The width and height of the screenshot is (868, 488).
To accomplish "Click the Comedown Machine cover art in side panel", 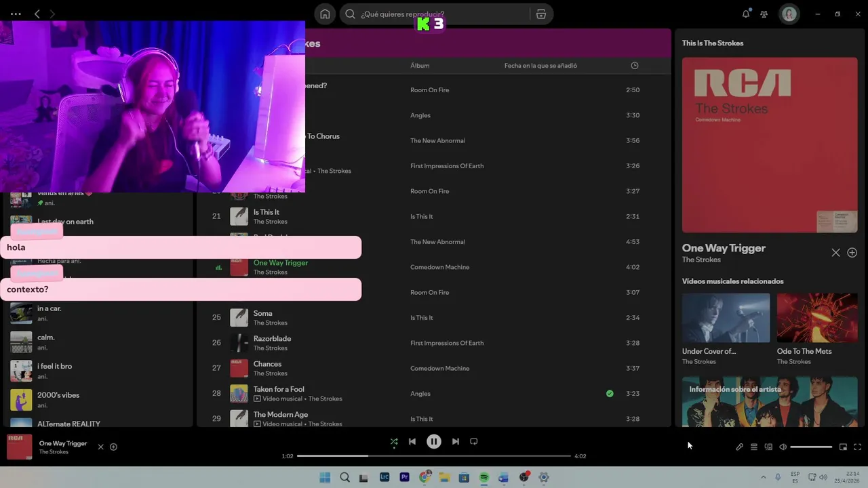I will pyautogui.click(x=770, y=145).
